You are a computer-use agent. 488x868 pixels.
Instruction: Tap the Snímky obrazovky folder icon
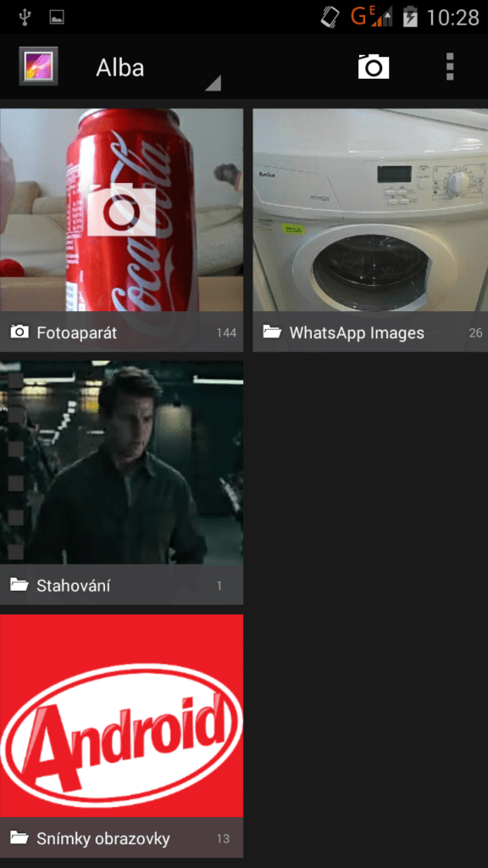pyautogui.click(x=19, y=838)
